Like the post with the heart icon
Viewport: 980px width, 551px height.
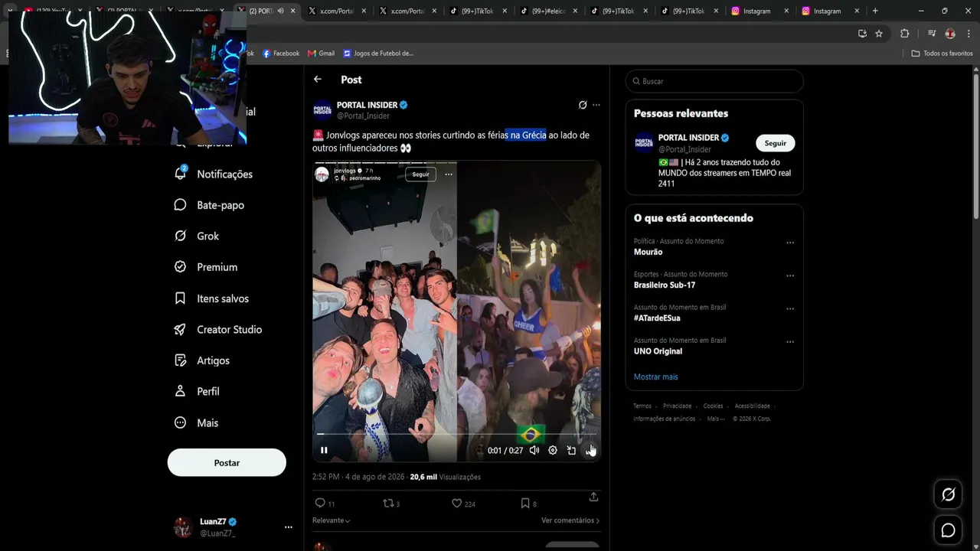(x=457, y=503)
